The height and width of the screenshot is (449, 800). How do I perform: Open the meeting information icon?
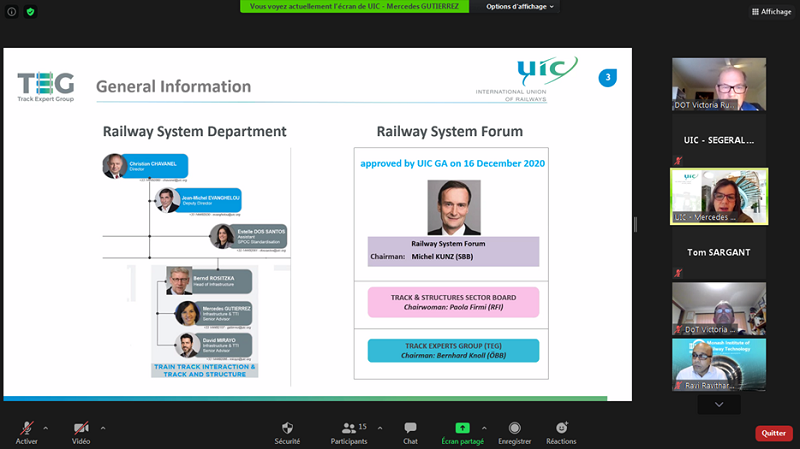point(11,11)
